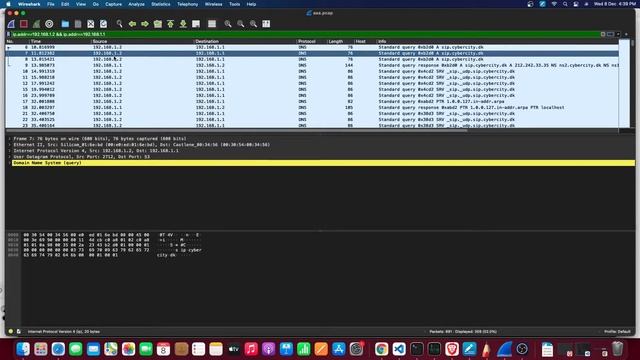Sort packets by the Length column
The height and width of the screenshot is (360, 640).
pos(341,42)
